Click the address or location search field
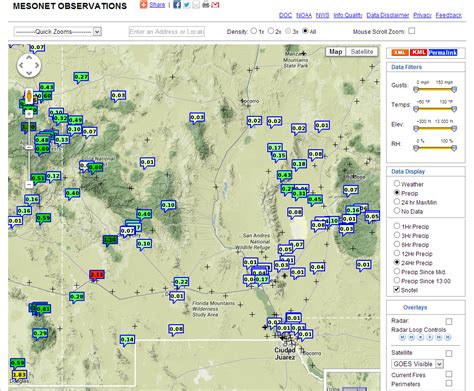The width and height of the screenshot is (474, 391). 167,32
